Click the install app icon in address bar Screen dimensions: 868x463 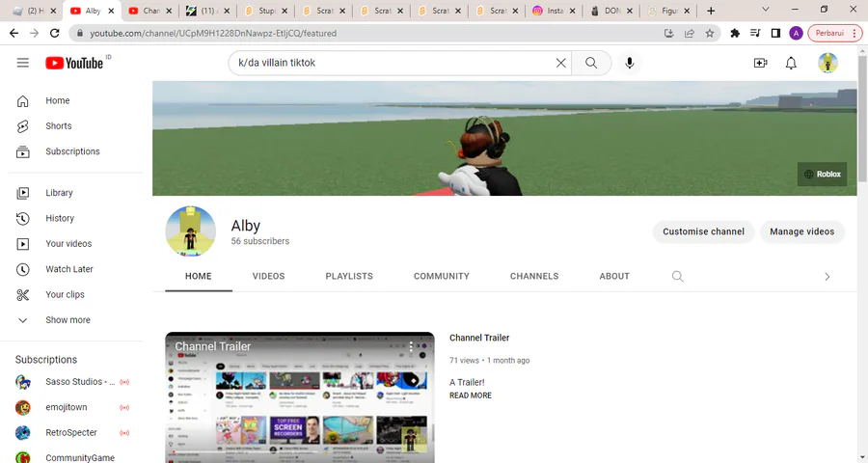(x=668, y=33)
